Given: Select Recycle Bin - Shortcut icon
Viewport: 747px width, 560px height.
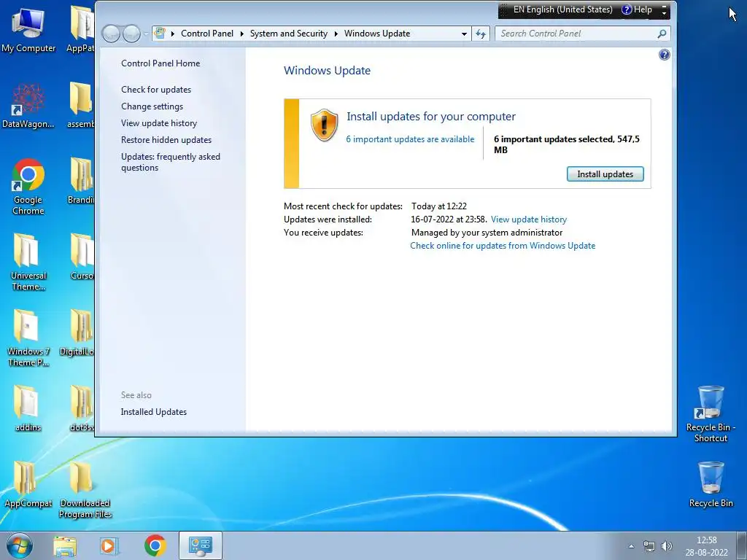Looking at the screenshot, I should (711, 414).
